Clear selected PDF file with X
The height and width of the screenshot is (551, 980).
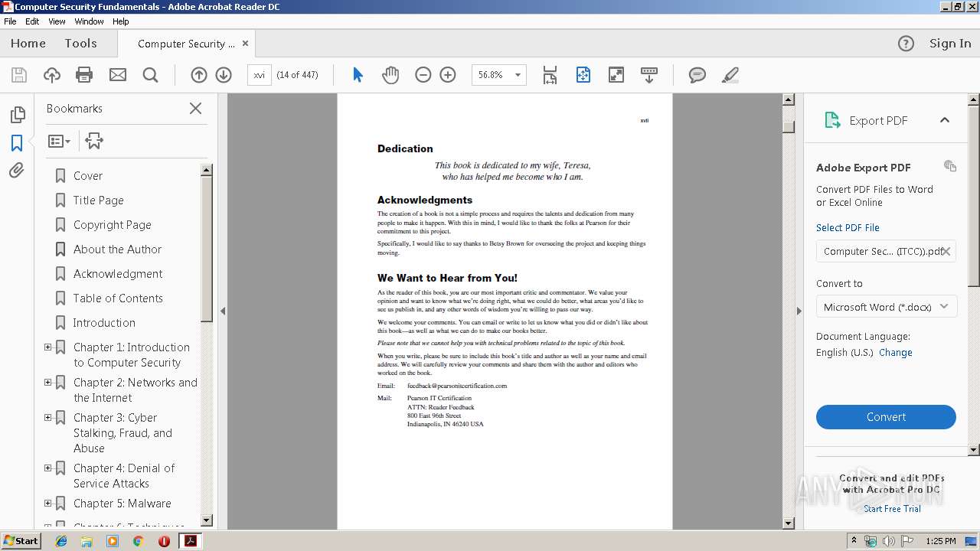point(946,251)
